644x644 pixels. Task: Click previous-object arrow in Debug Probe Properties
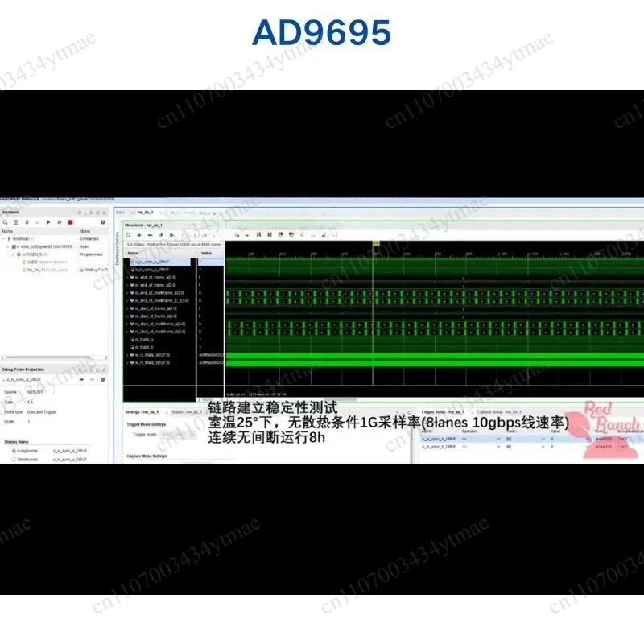point(81,379)
